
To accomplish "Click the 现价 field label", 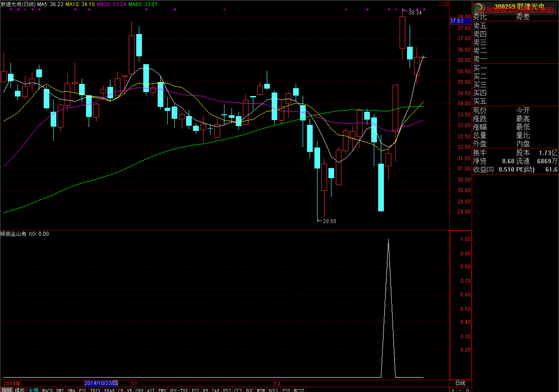I will (480, 110).
